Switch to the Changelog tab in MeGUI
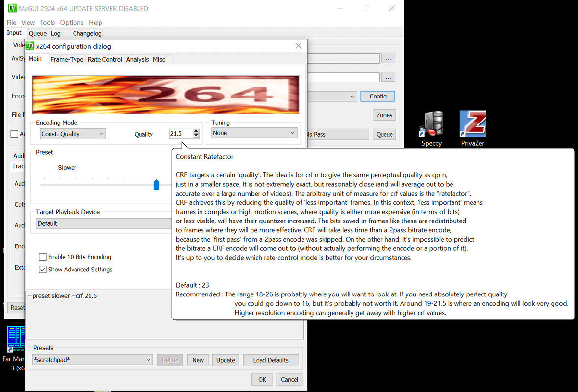 (87, 33)
